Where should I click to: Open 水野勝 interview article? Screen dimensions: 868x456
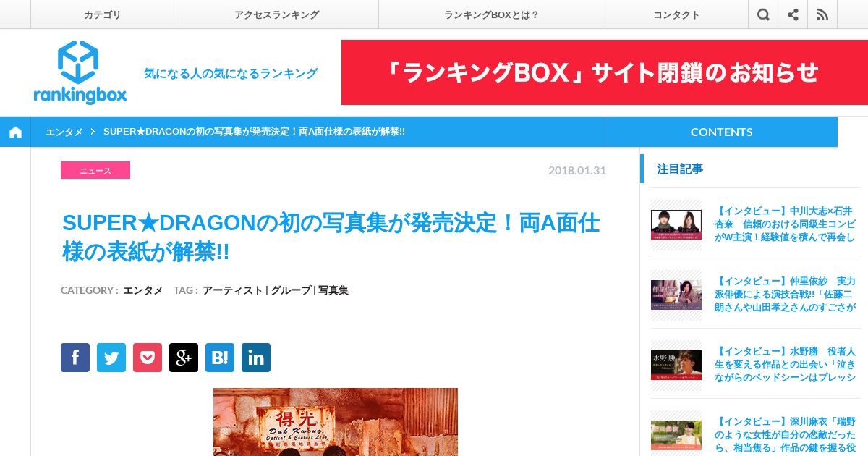786,364
